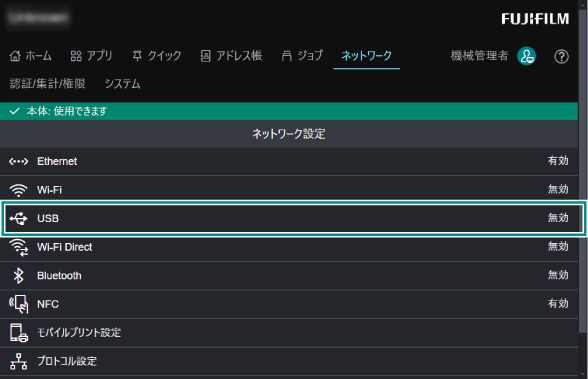This screenshot has width=588, height=379.
Task: Click the vertical scrollbar on right
Action: [x=582, y=169]
